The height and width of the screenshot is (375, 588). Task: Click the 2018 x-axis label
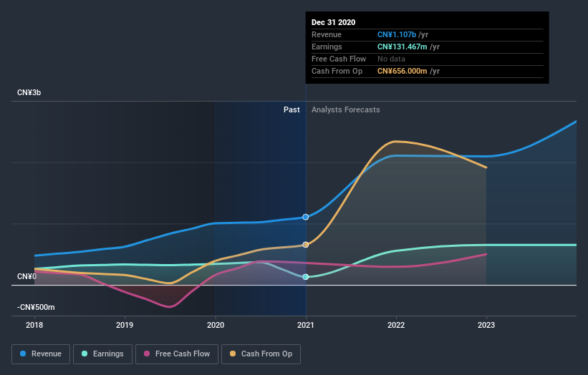[34, 325]
